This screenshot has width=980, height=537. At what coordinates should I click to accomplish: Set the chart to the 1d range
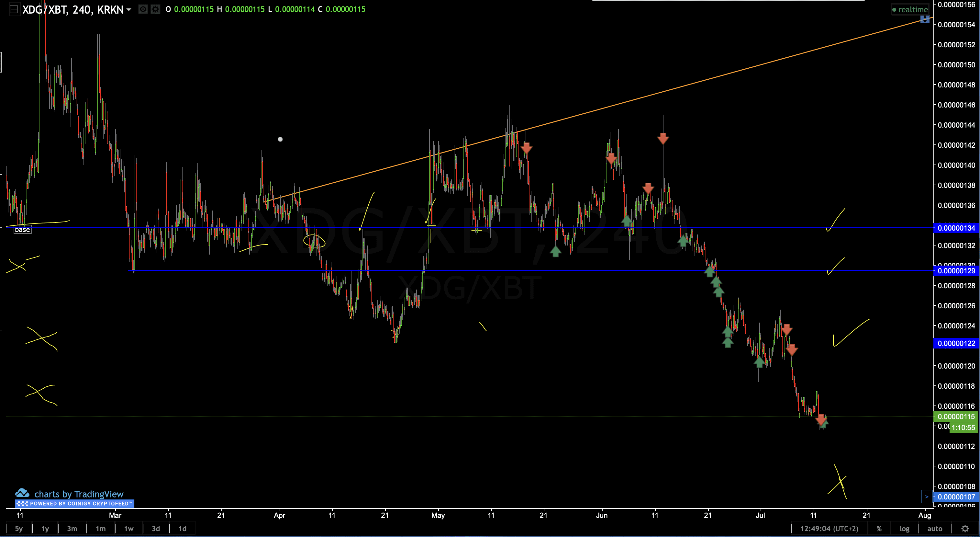[x=182, y=528]
